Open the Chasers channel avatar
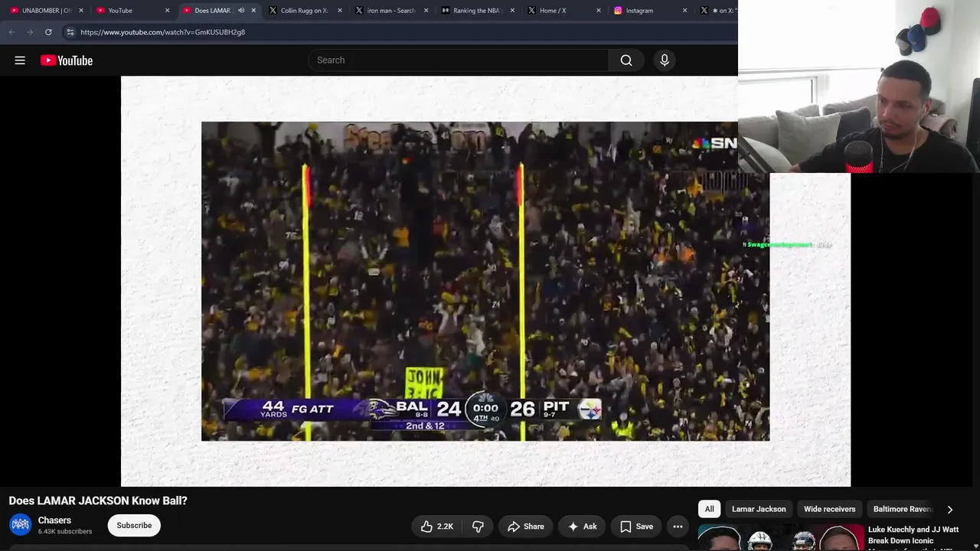The width and height of the screenshot is (980, 551). [x=21, y=525]
